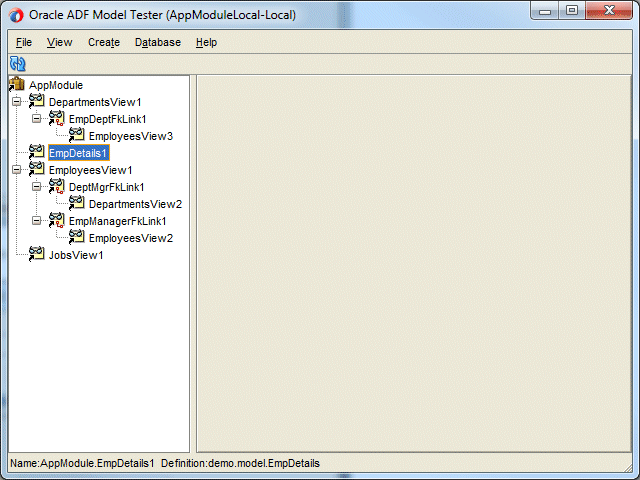The height and width of the screenshot is (480, 640).
Task: Minimize the Model Tester window
Action: coord(545,11)
